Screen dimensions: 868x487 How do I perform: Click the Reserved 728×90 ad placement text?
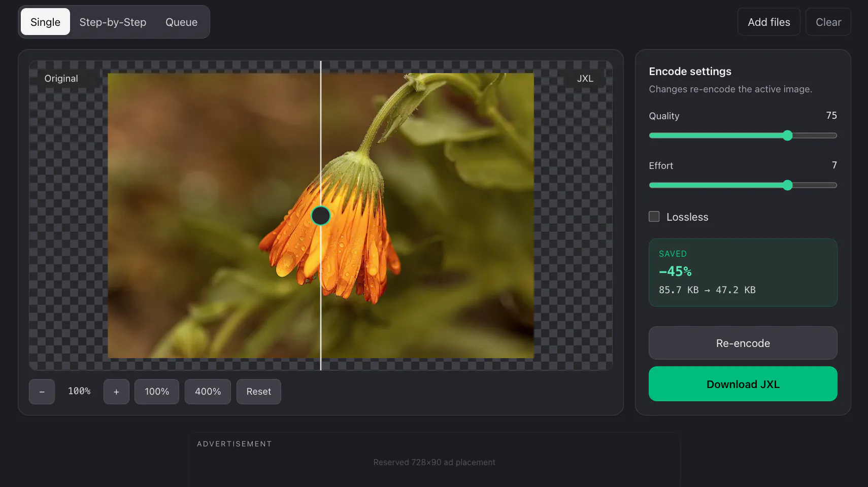434,462
